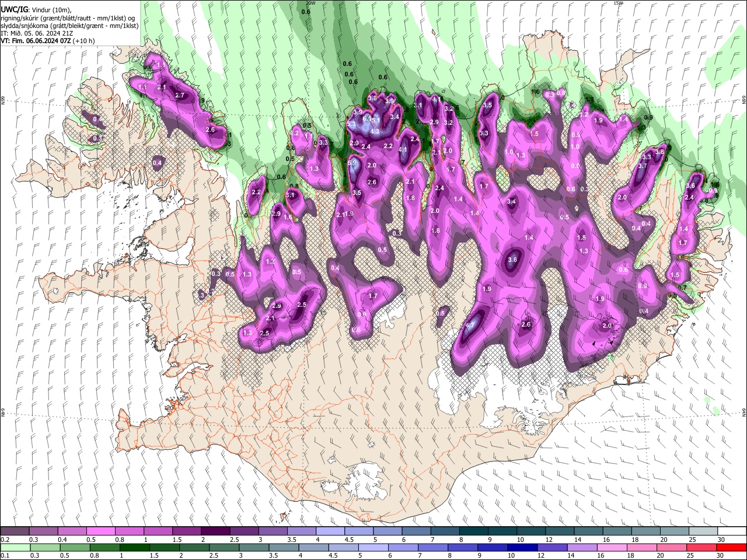Pick the dark teal snow swatch starting at 8
Viewport: 747px width, 560px height.
(473, 531)
